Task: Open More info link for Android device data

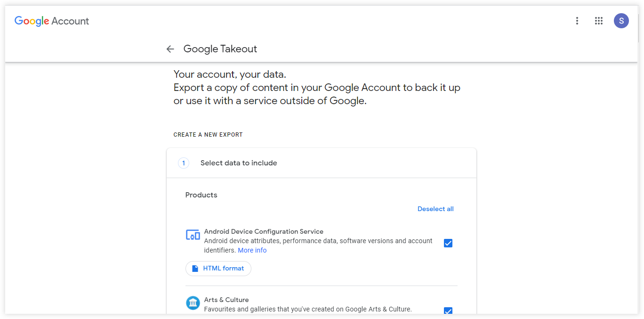Action: pos(252,250)
